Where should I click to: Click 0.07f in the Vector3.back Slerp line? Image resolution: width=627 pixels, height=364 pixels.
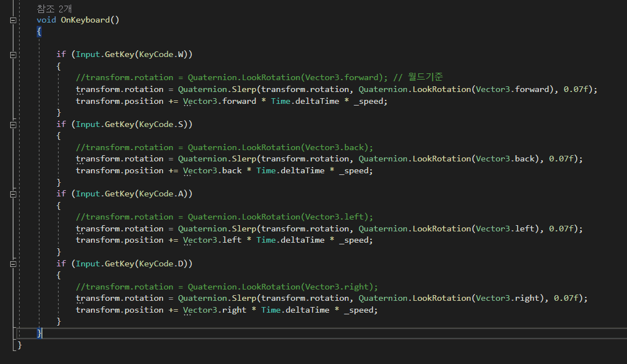(x=562, y=159)
